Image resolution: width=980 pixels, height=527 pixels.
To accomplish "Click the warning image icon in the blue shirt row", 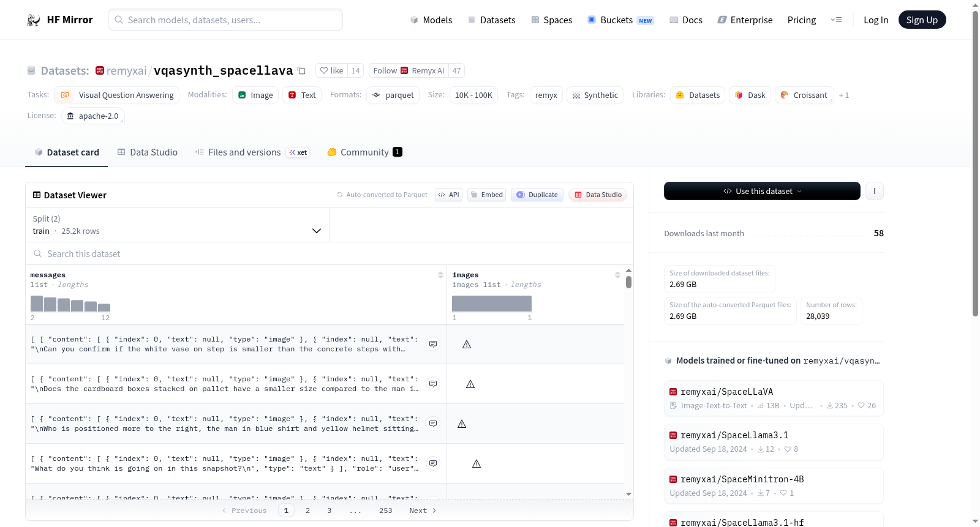I will [462, 424].
